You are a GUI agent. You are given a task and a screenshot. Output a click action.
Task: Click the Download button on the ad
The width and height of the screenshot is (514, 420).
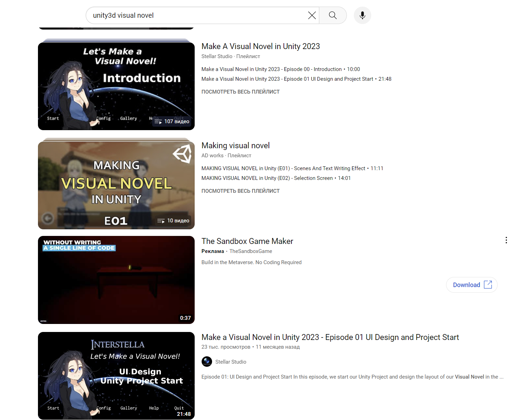[472, 285]
